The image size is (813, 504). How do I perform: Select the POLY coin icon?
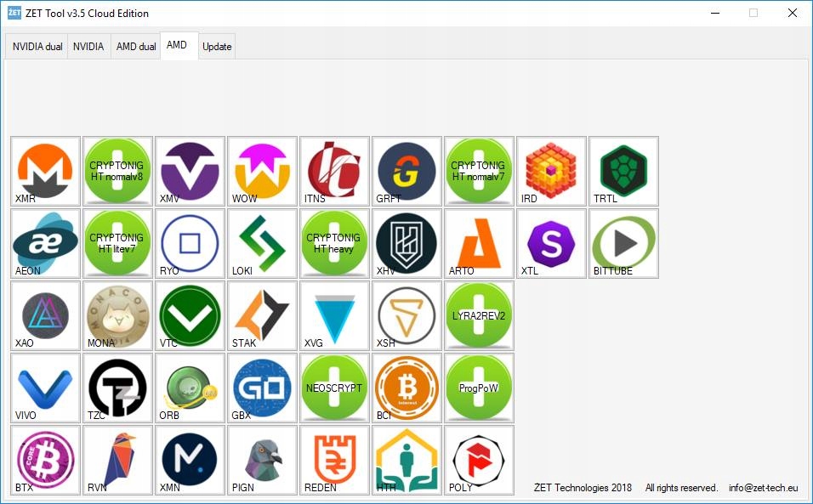click(x=479, y=460)
